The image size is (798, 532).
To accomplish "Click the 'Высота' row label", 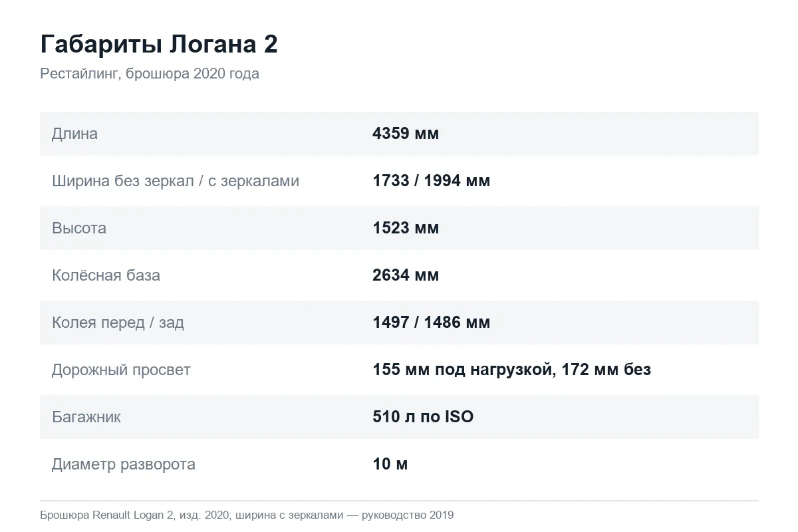I will point(79,228).
